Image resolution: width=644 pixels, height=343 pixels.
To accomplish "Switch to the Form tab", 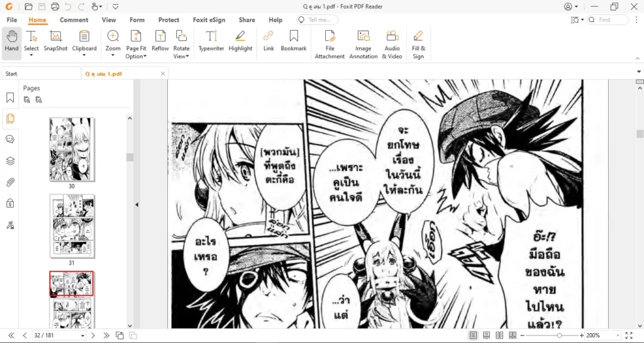I will click(136, 19).
